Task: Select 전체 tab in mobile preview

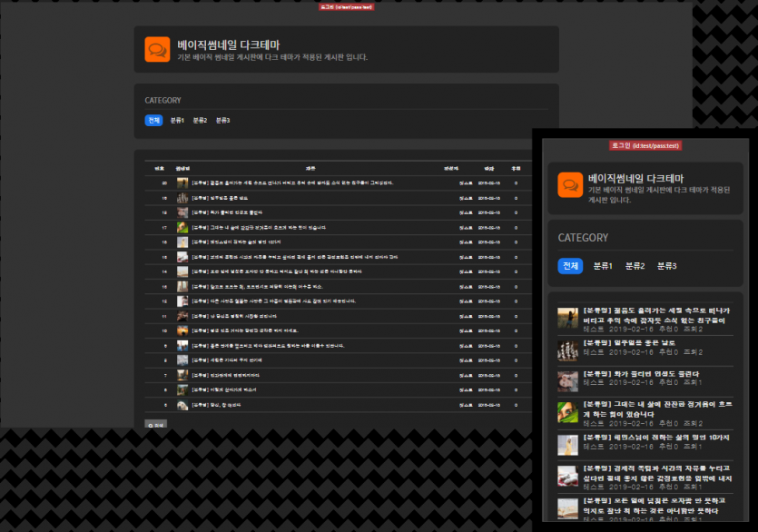Action: [x=570, y=266]
